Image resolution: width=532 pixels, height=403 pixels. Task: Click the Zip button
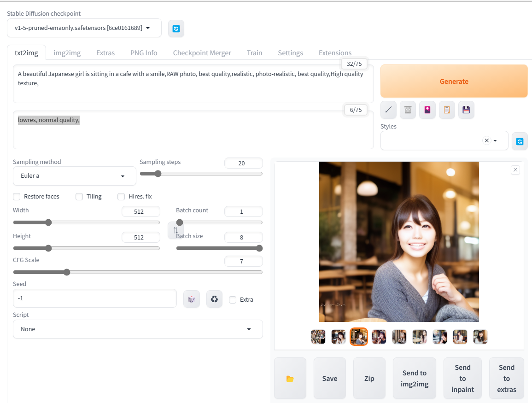tap(369, 379)
